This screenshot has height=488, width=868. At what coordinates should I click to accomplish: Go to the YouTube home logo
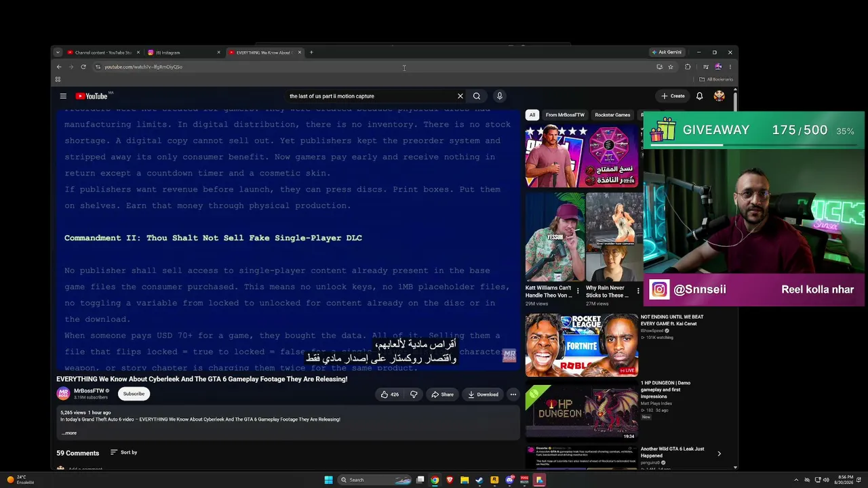(x=92, y=96)
